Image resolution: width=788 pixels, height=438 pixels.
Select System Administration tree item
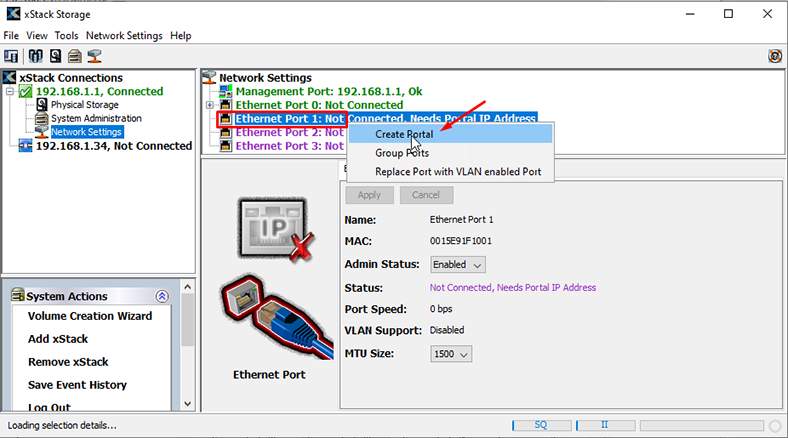click(96, 119)
